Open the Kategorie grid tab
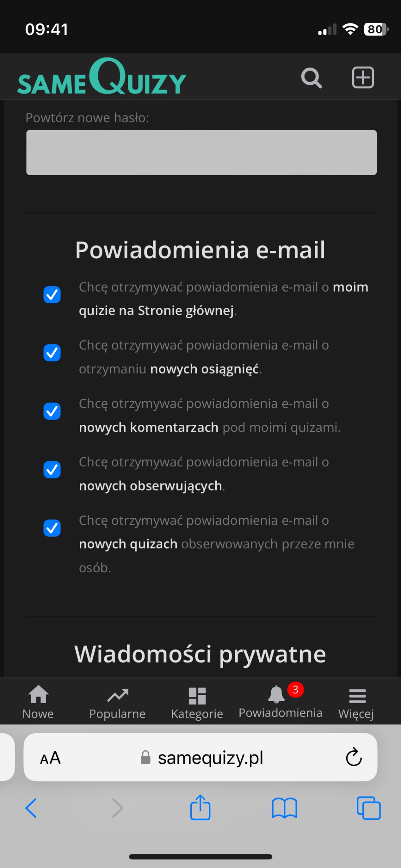This screenshot has width=401, height=868. pos(197,702)
